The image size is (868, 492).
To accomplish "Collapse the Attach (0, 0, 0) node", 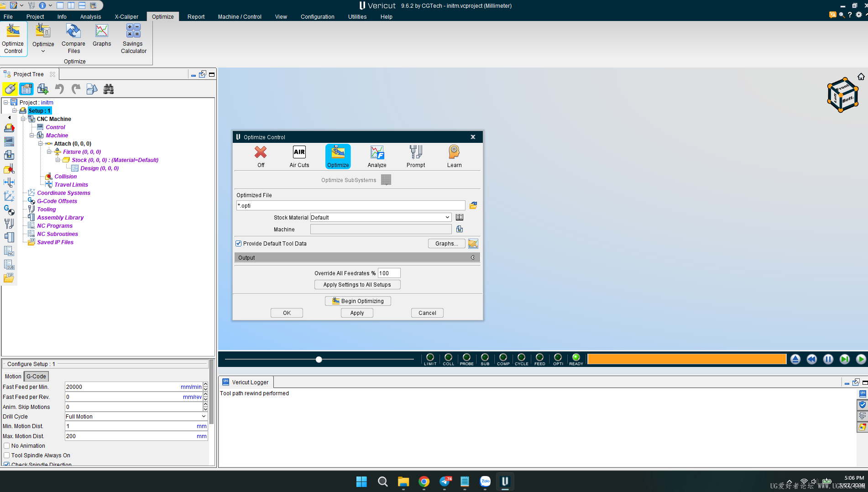I will pyautogui.click(x=41, y=143).
